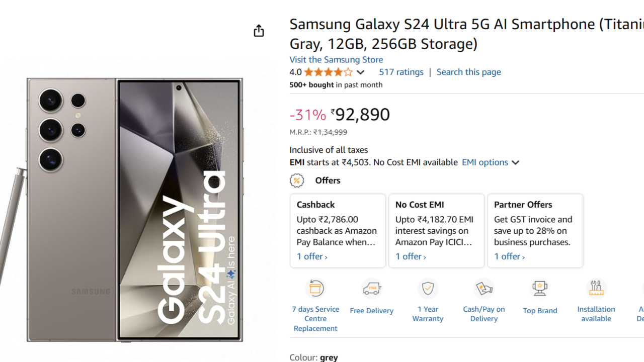Open the No Cost EMI 1 offer link
Image resolution: width=644 pixels, height=362 pixels.
point(411,256)
